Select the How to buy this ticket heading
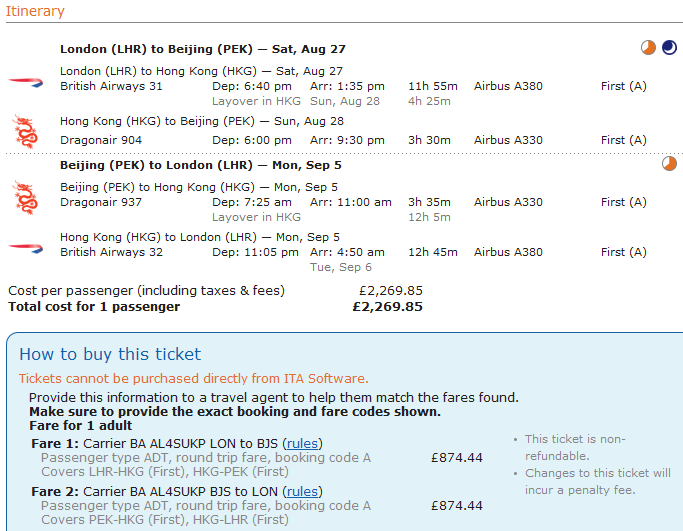This screenshot has height=531, width=683. [110, 354]
